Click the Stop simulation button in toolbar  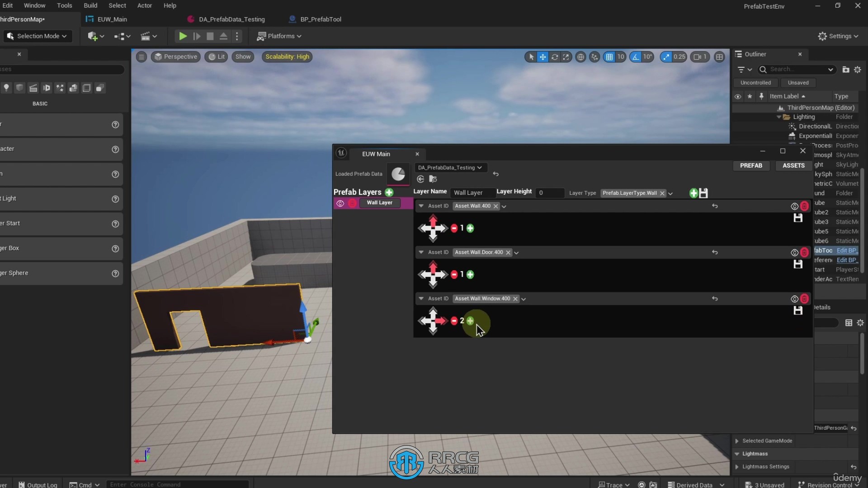[210, 36]
